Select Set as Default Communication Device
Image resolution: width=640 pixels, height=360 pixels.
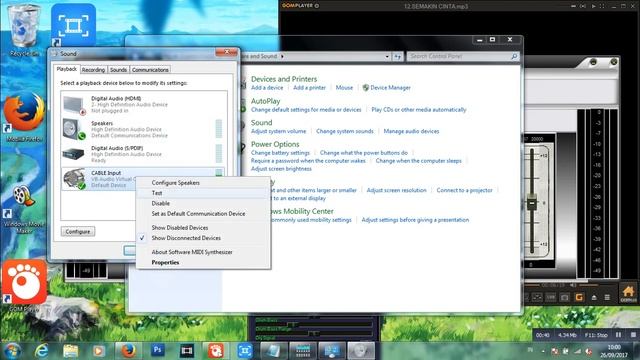[x=198, y=213]
